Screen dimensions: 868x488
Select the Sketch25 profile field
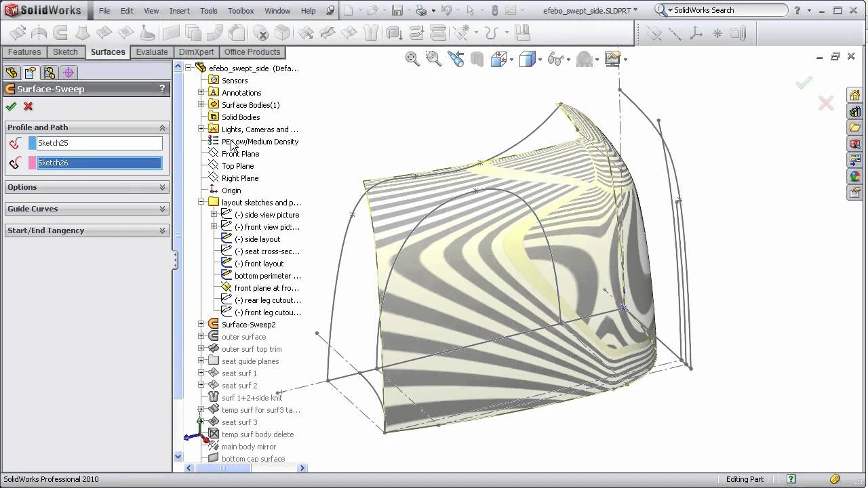coord(100,143)
